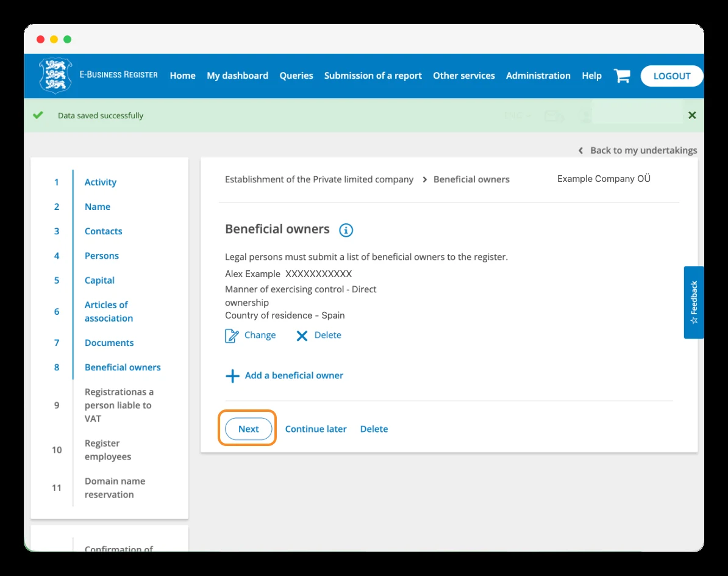728x576 pixels.
Task: Click Back to my undertakings link text
Action: (643, 151)
